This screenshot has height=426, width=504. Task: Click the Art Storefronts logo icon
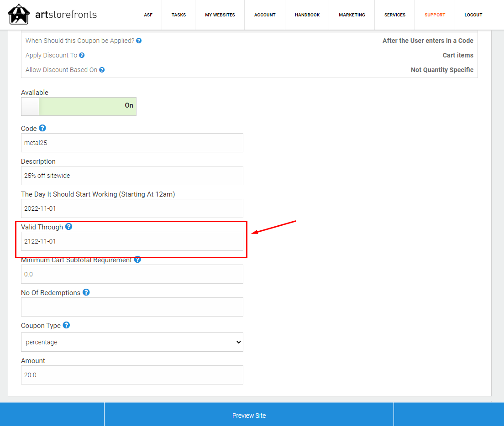coord(19,15)
